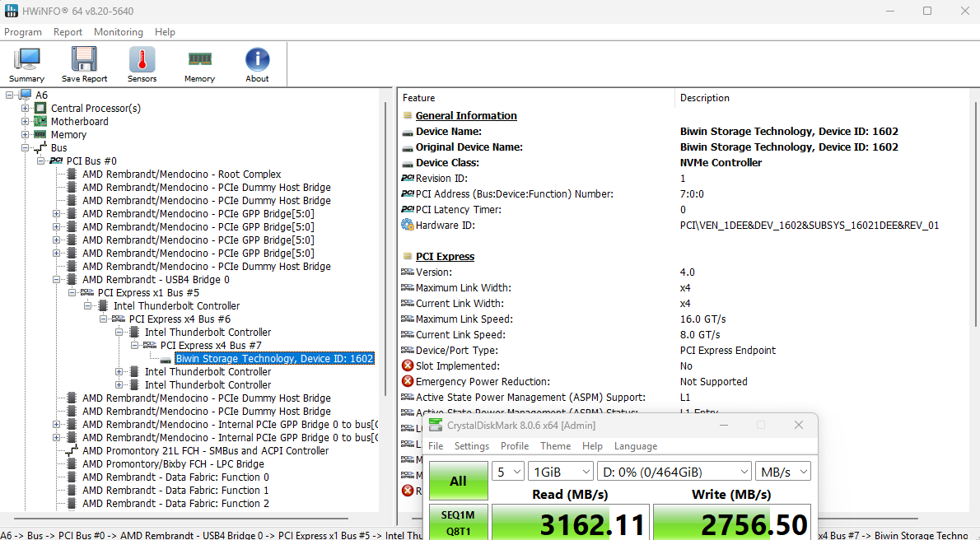Open the Monitoring menu
The width and height of the screenshot is (980, 540).
[118, 32]
